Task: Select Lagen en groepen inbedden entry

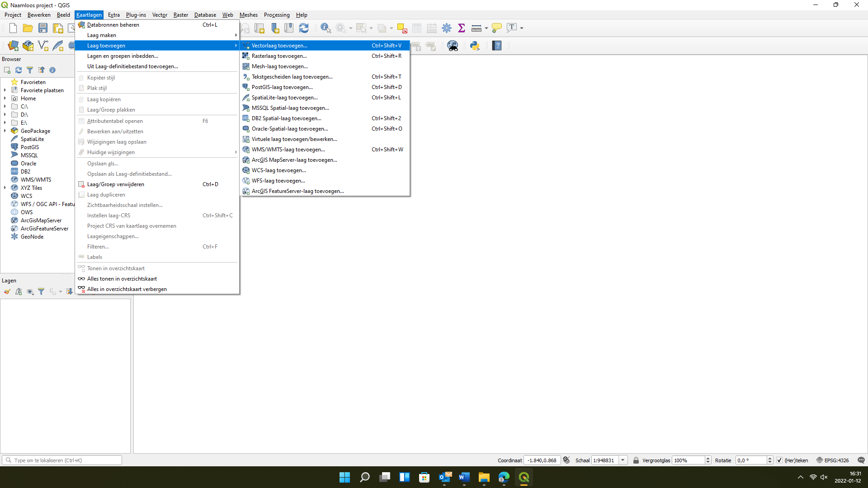Action: click(x=157, y=56)
